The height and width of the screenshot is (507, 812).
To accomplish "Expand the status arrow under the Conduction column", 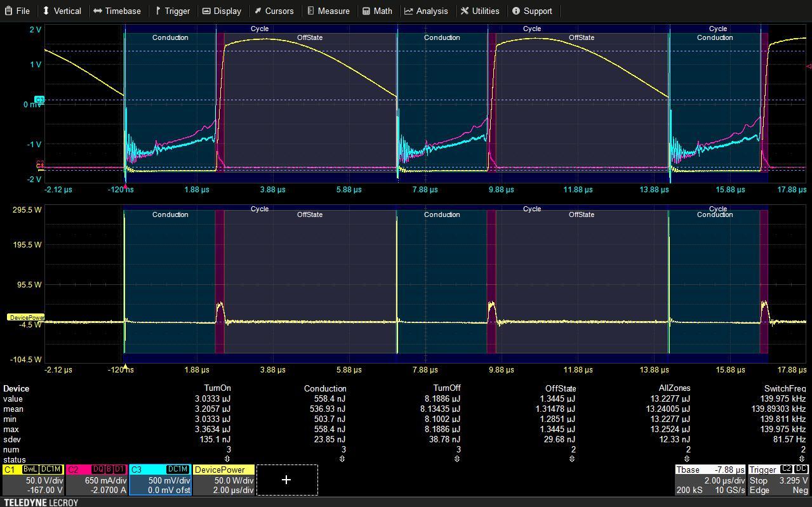I will [x=342, y=459].
